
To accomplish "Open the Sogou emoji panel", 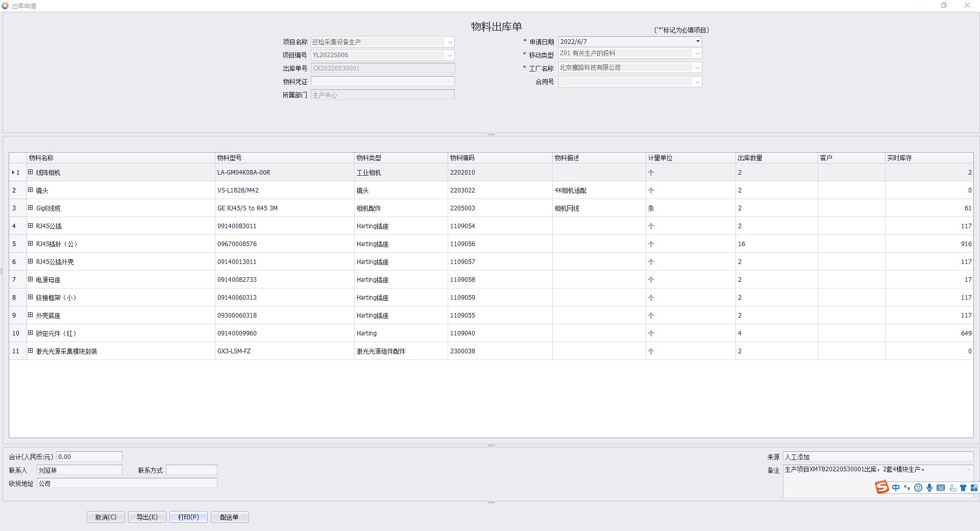I will click(918, 488).
